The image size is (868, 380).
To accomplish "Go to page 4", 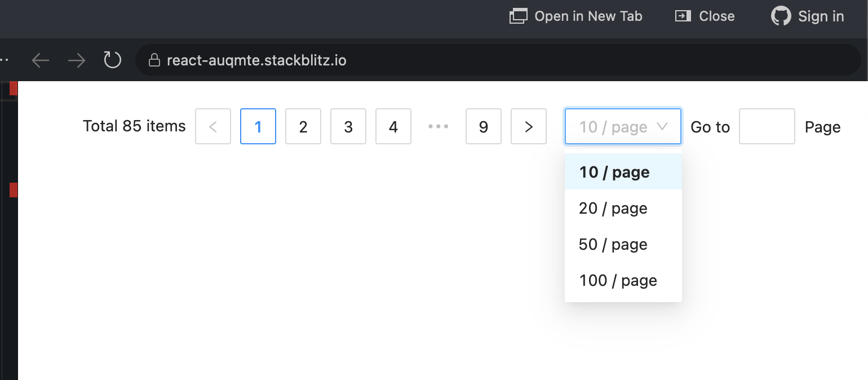I will 393,126.
